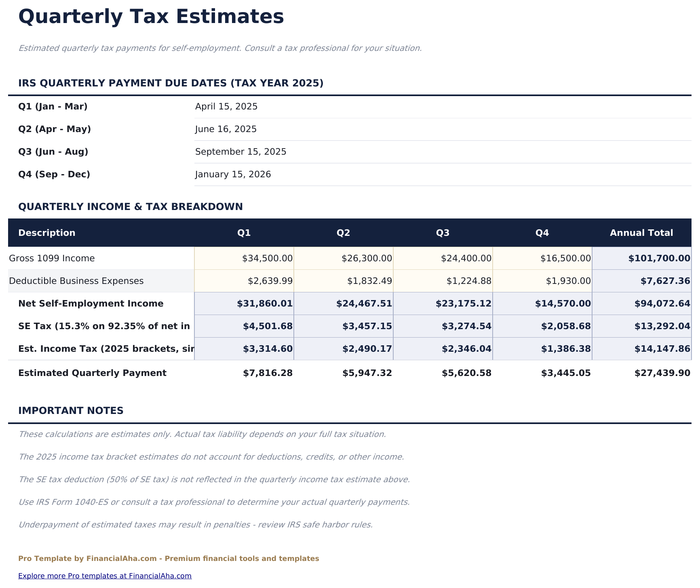Click the FinancialAha.com attribution text
The width and height of the screenshot is (700, 588).
click(x=169, y=559)
